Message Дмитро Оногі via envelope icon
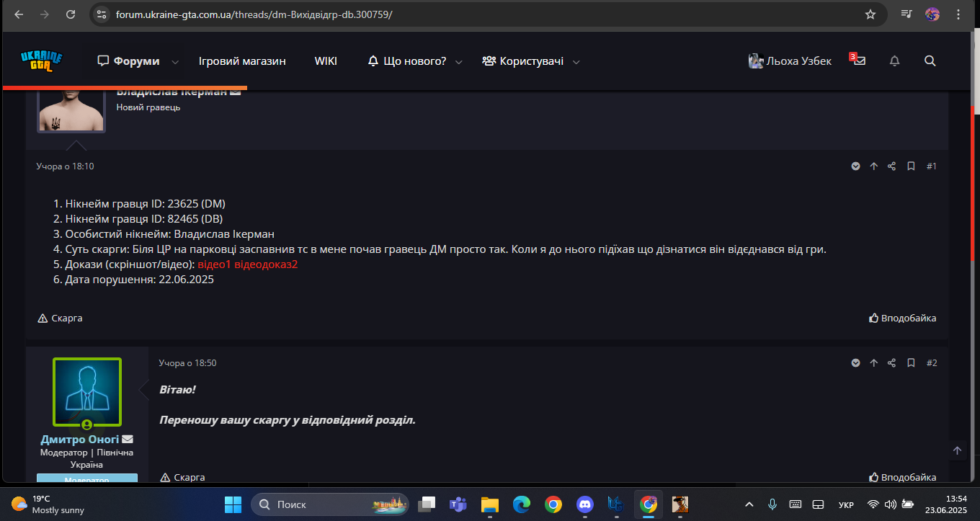 (x=128, y=439)
